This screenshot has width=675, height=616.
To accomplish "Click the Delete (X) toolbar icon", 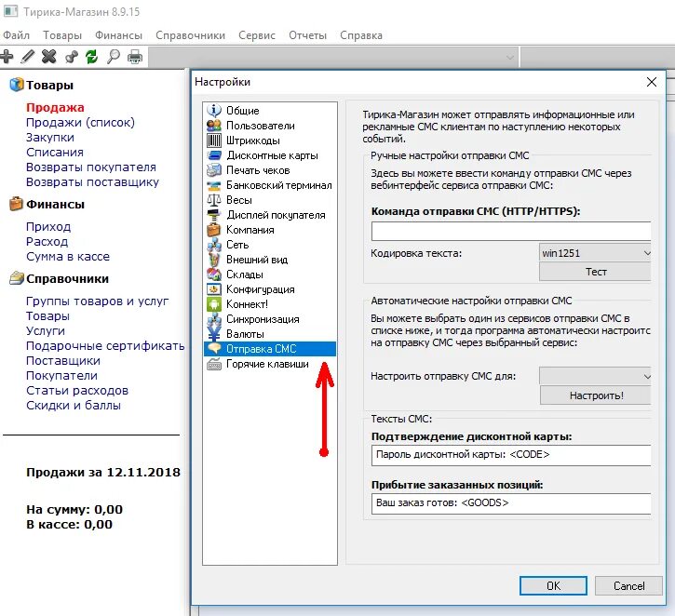I will pos(49,57).
